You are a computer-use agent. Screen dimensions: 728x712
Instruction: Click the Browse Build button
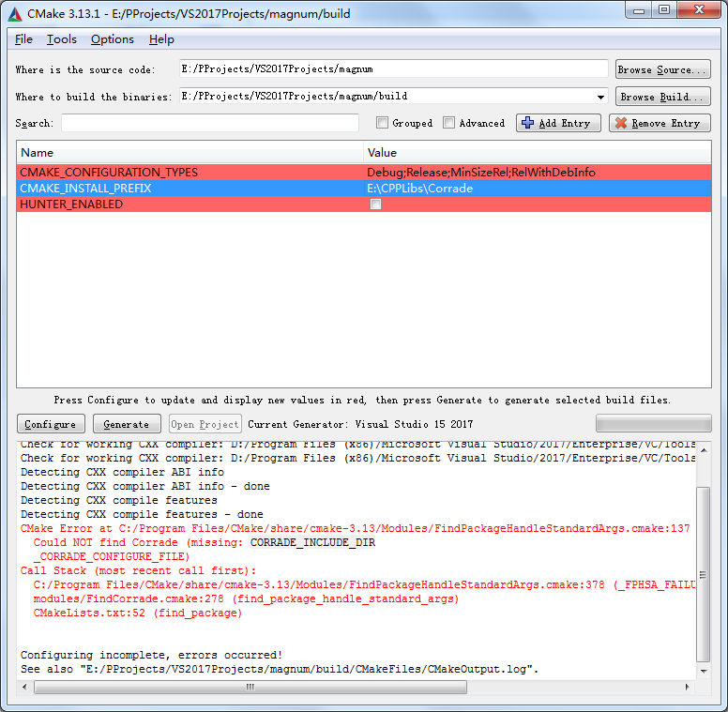(x=662, y=96)
